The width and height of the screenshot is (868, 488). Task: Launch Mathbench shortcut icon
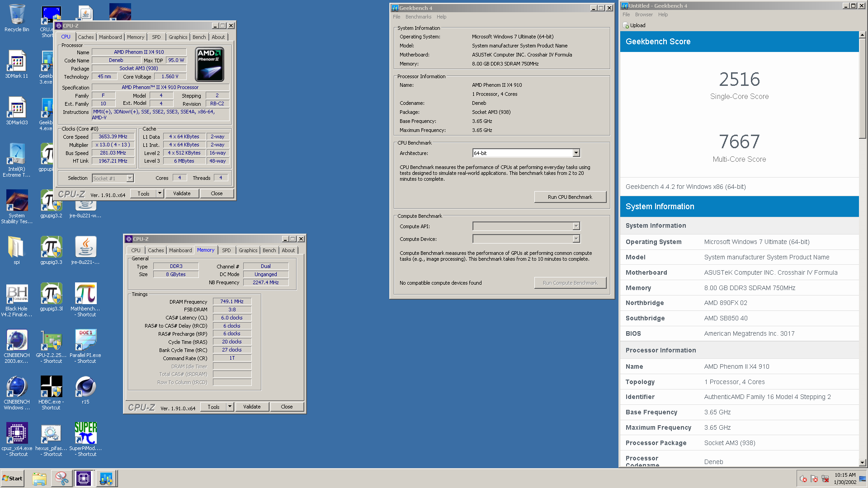pyautogui.click(x=85, y=300)
